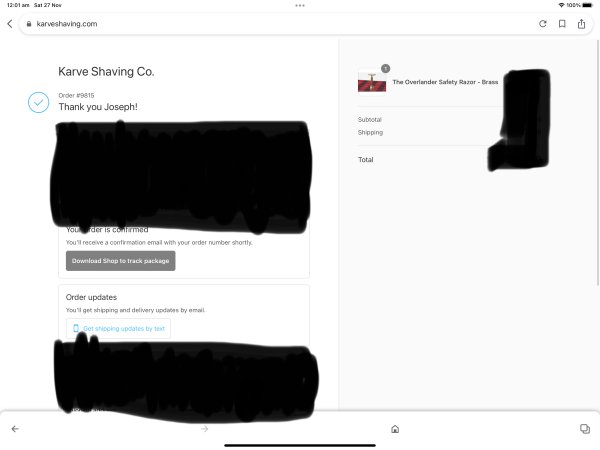Reload the karveshaving.com page
This screenshot has height=450, width=600.
(x=543, y=24)
